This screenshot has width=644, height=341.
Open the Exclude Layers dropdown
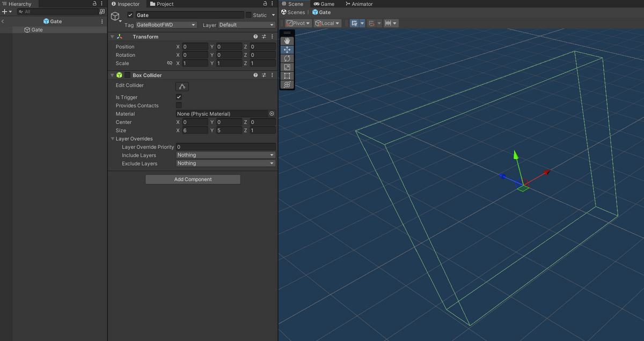[x=226, y=164]
